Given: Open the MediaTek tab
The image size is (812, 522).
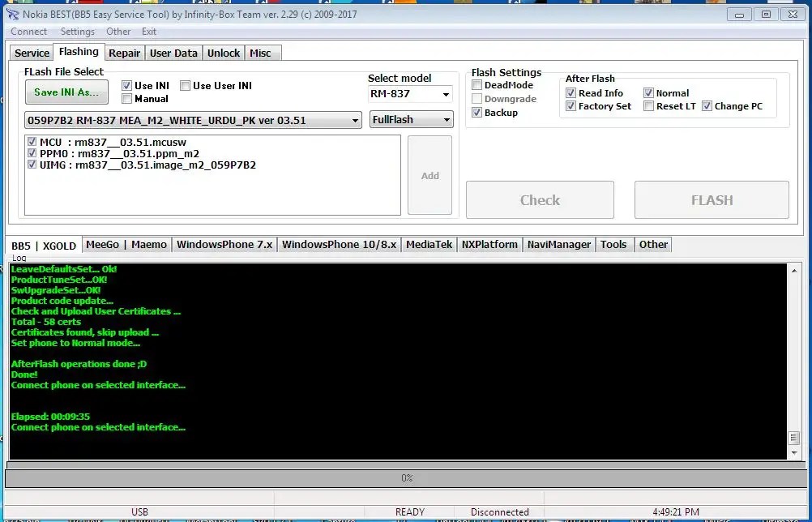Looking at the screenshot, I should tap(428, 244).
